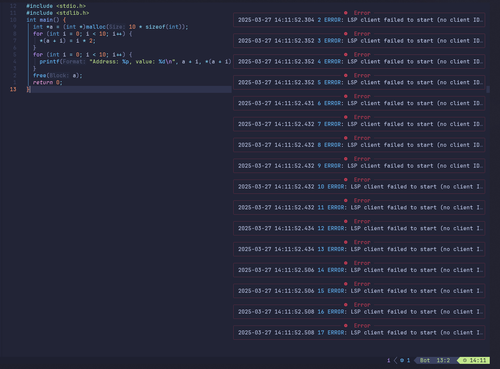Click the red dot icon of error notification 11
Viewport: 500px width, 369px height.
346,200
